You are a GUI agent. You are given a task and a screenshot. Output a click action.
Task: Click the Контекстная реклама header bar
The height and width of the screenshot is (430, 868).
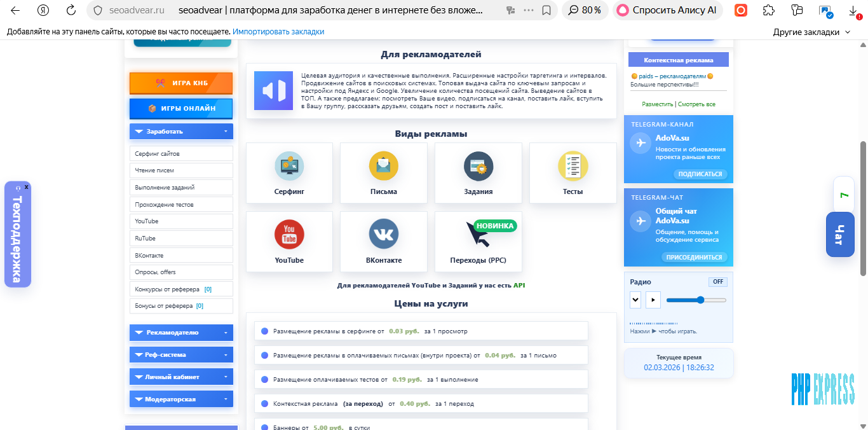[678, 60]
